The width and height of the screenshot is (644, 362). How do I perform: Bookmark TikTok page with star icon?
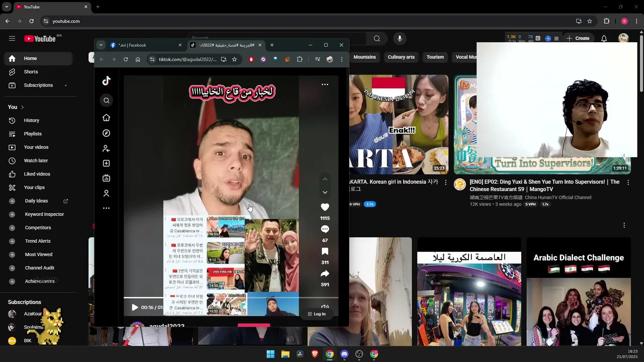coord(234,59)
